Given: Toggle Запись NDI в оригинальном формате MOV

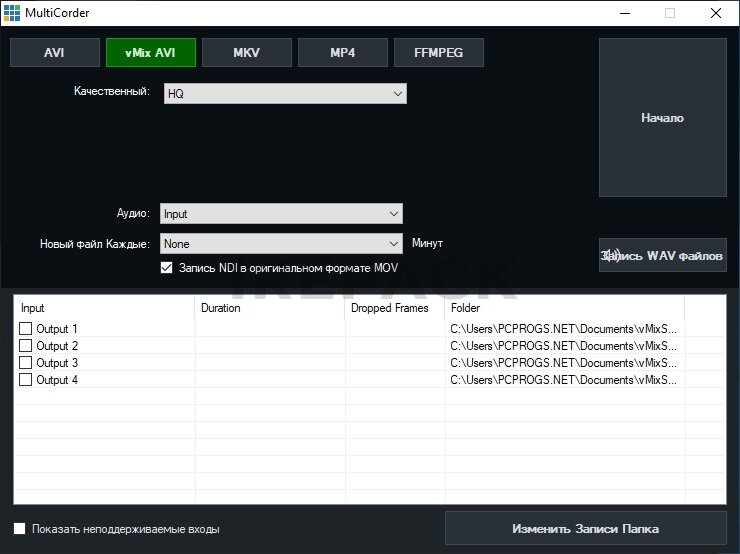Looking at the screenshot, I should point(167,268).
